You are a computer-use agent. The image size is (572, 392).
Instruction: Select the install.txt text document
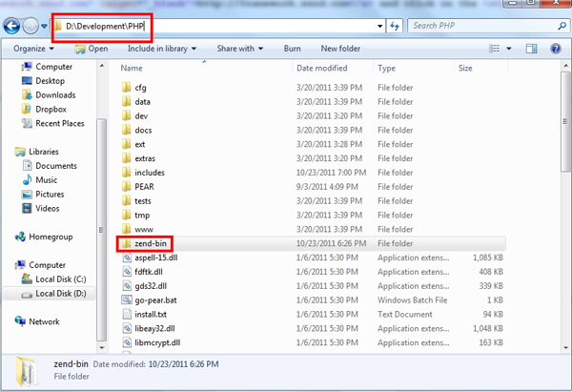151,313
